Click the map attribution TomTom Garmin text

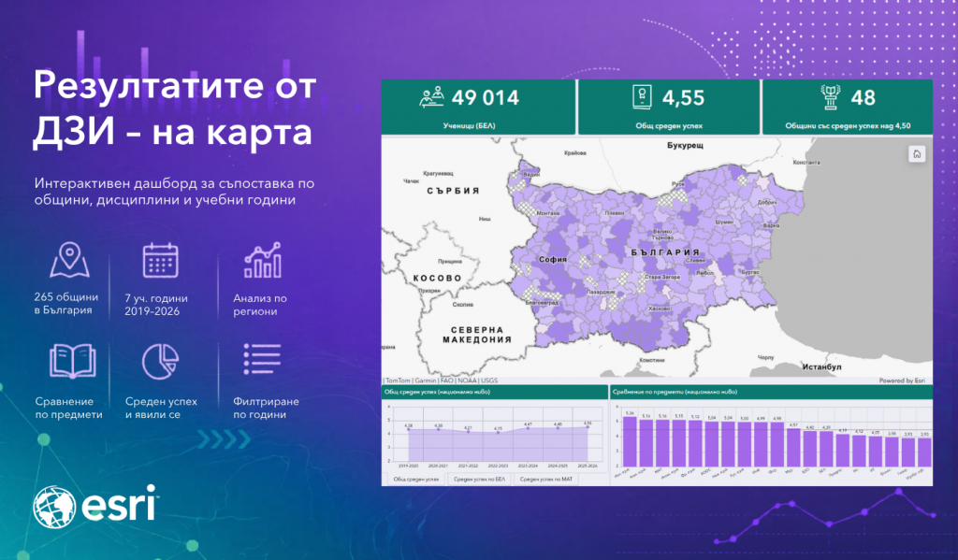tap(442, 381)
